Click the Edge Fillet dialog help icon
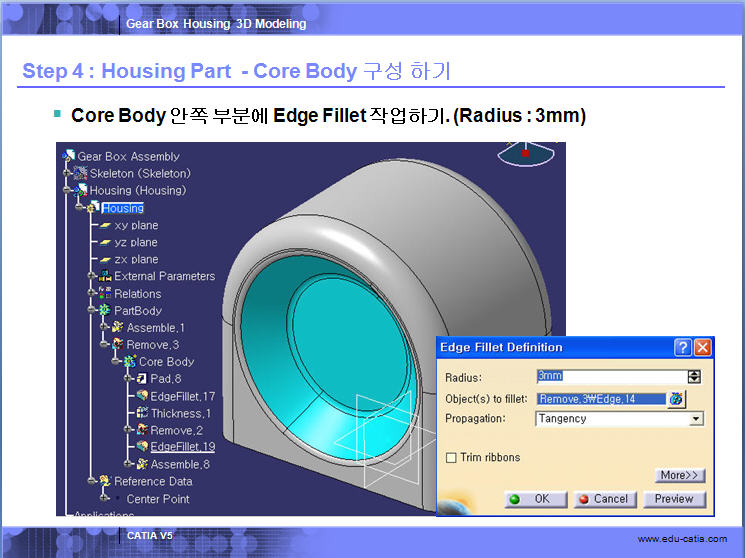The height and width of the screenshot is (558, 745). [683, 348]
